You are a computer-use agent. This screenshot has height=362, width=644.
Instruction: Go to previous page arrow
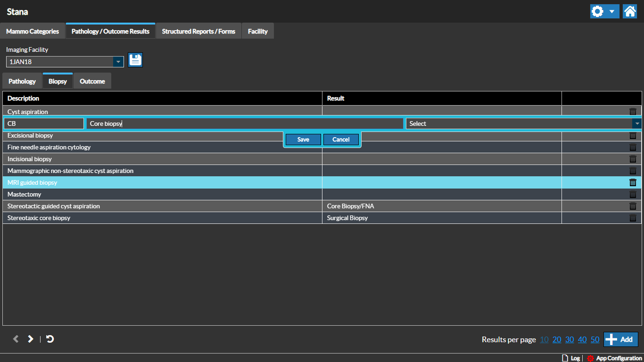[x=16, y=339]
